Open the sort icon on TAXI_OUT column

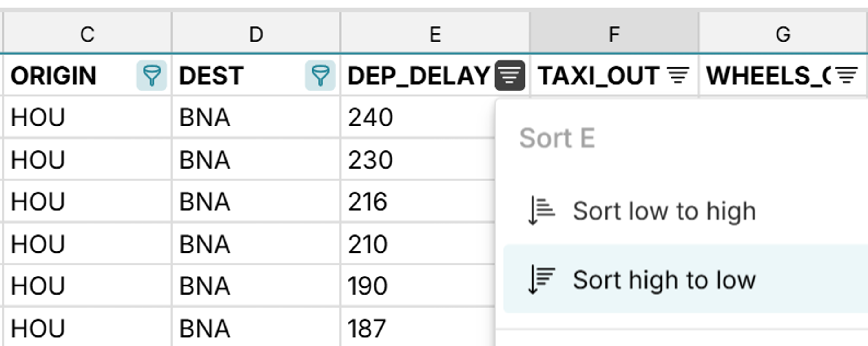678,75
